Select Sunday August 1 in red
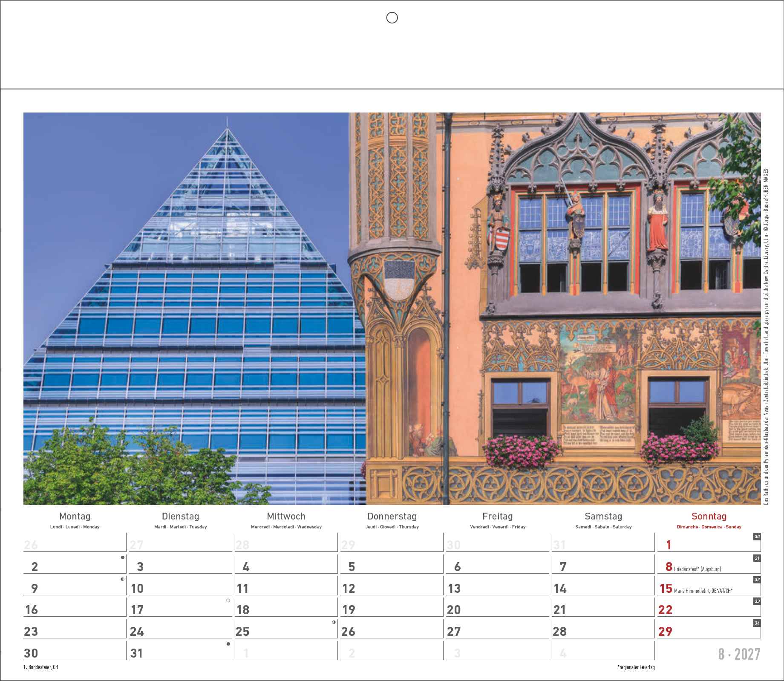 click(669, 545)
